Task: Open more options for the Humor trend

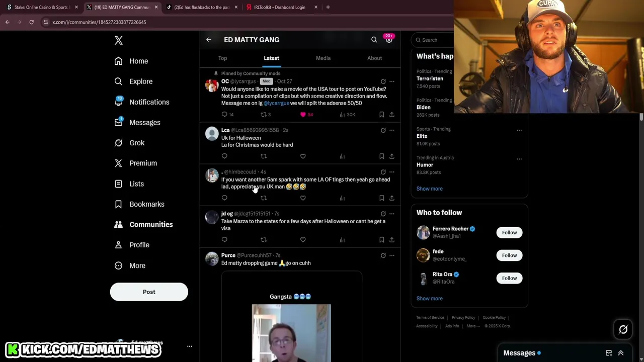Action: click(519, 159)
